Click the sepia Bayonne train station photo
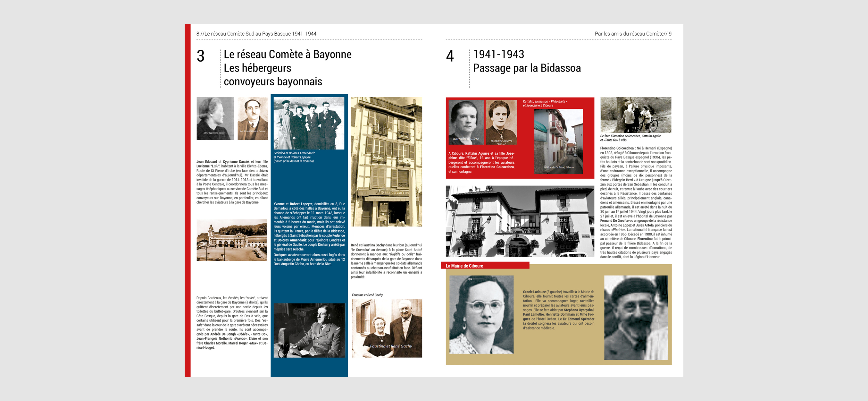This screenshot has height=401, width=868. pyautogui.click(x=231, y=240)
